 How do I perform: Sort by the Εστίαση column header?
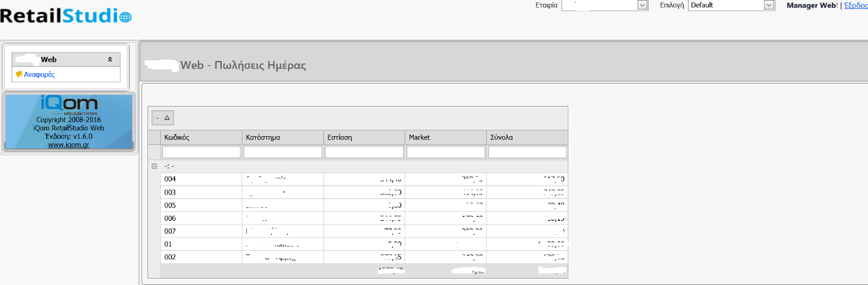coord(364,137)
